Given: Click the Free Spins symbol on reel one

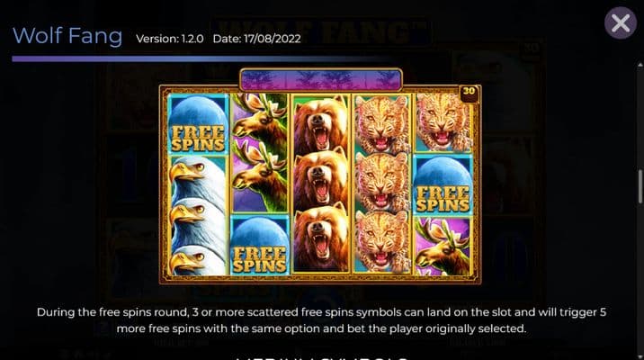Looking at the screenshot, I should click(x=198, y=124).
